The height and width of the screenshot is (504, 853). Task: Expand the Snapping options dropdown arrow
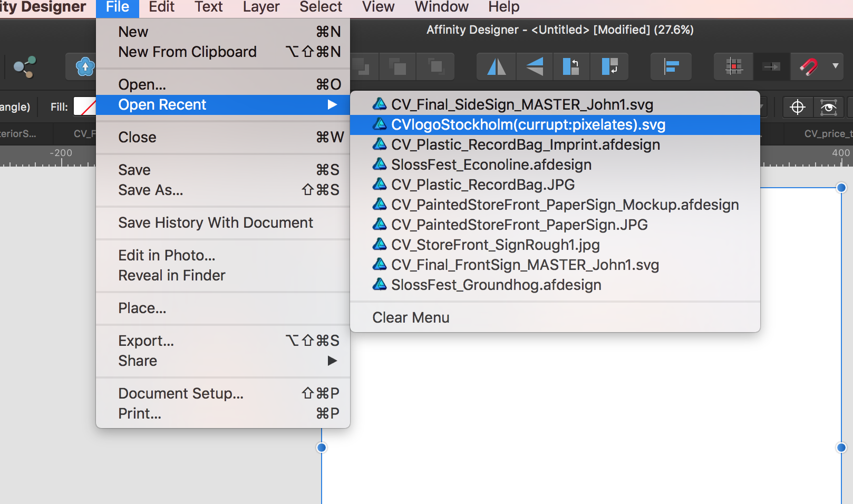tap(836, 66)
